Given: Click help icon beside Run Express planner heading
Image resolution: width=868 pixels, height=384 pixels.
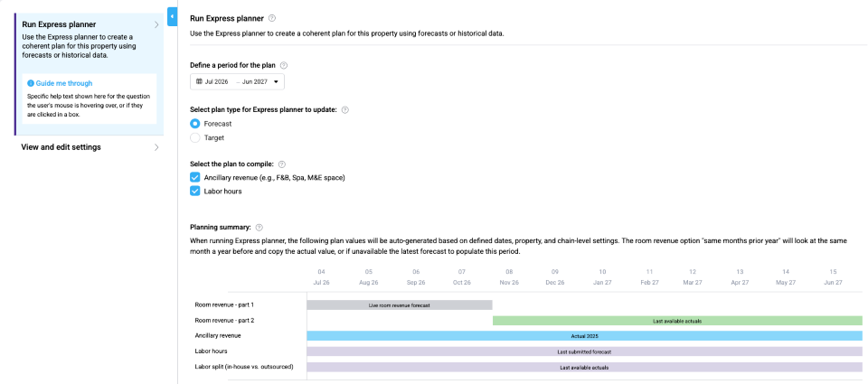Looking at the screenshot, I should click(273, 18).
